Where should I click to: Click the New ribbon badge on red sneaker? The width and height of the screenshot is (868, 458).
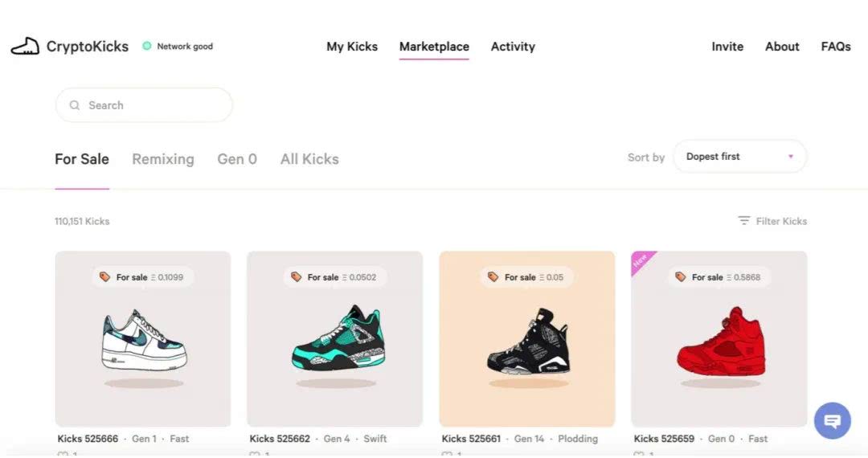pos(641,260)
